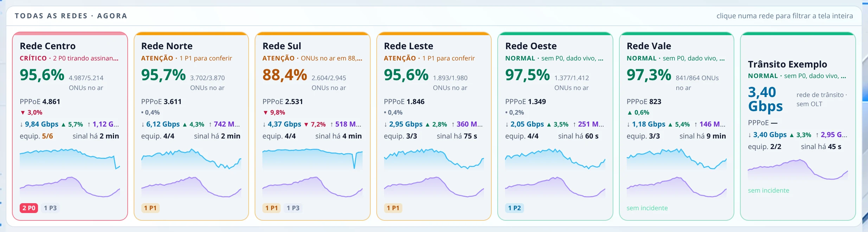Open the Trânsito Exemplo purple traffic sparkline
Image resolution: width=868 pixels, height=232 pixels.
point(798,170)
